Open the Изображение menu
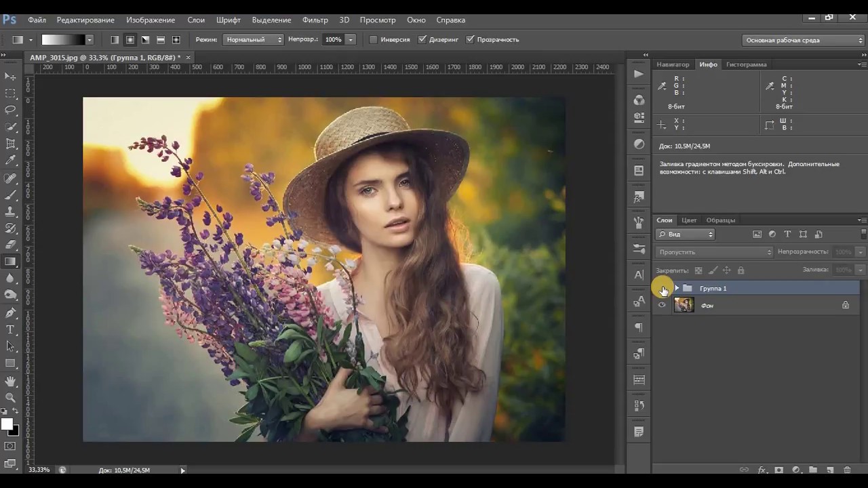Image resolution: width=868 pixels, height=488 pixels. [151, 20]
